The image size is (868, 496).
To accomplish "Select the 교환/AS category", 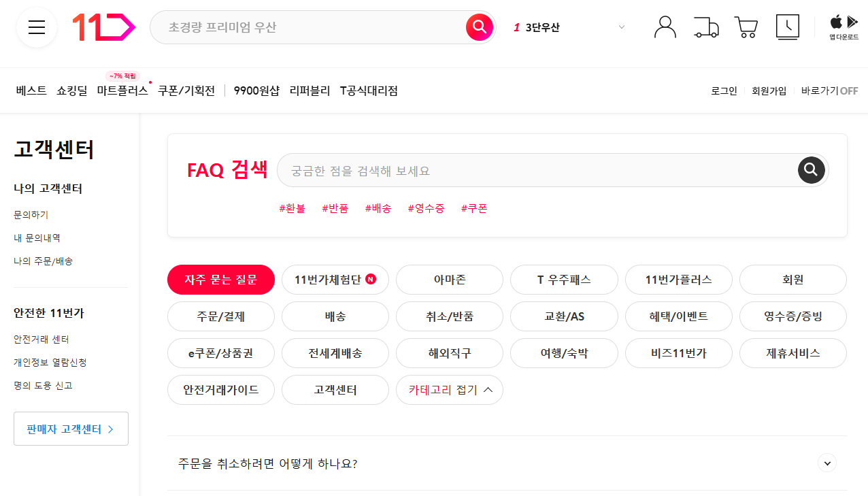I will point(564,316).
